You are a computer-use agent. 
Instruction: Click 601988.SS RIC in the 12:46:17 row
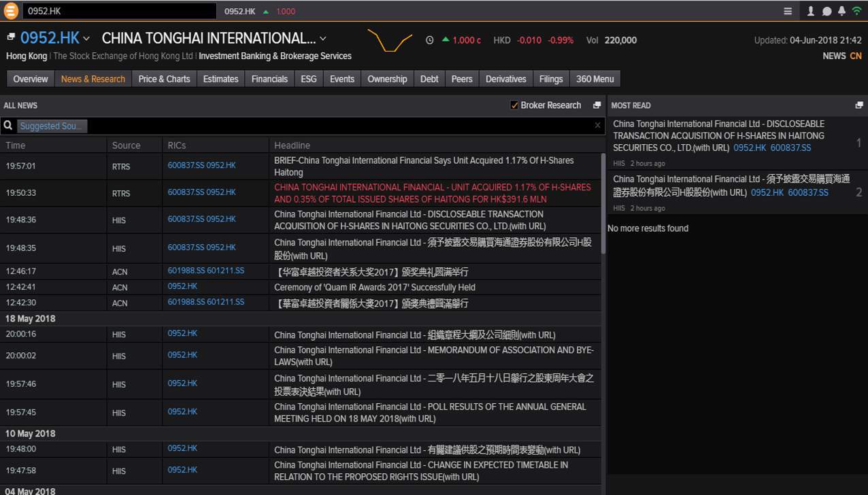[186, 271]
